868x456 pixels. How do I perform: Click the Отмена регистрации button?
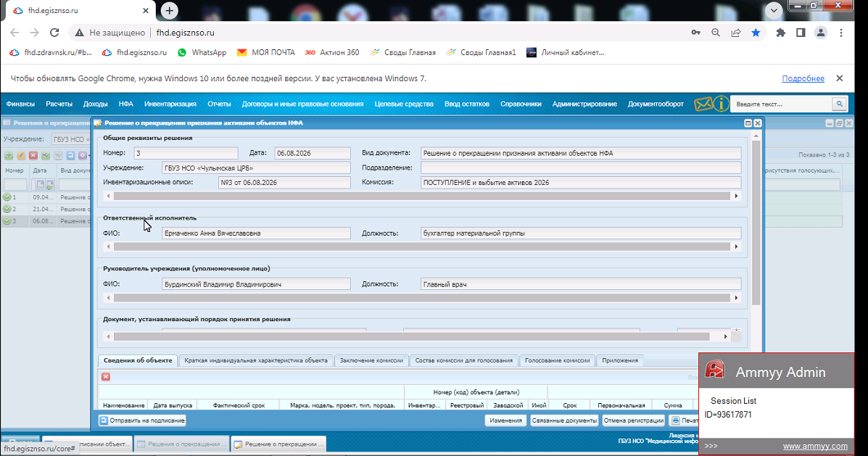pyautogui.click(x=633, y=420)
